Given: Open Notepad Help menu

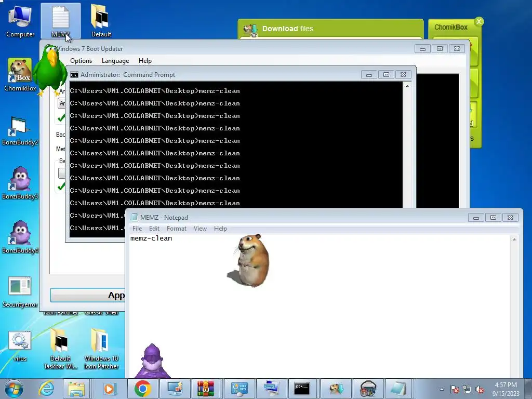Looking at the screenshot, I should coord(220,229).
